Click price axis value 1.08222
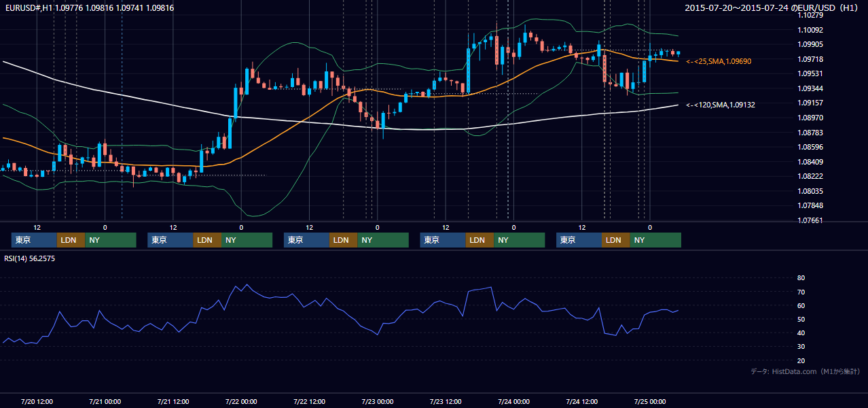The height and width of the screenshot is (408, 868). click(811, 176)
